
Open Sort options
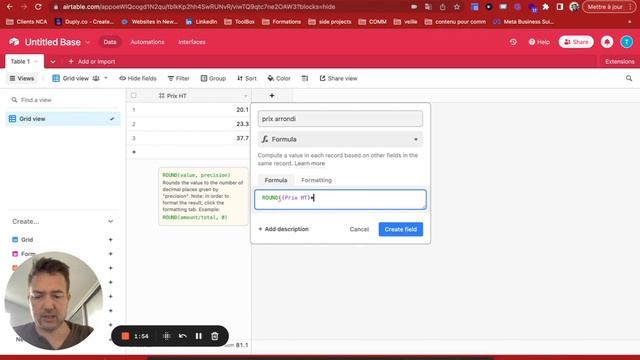247,78
